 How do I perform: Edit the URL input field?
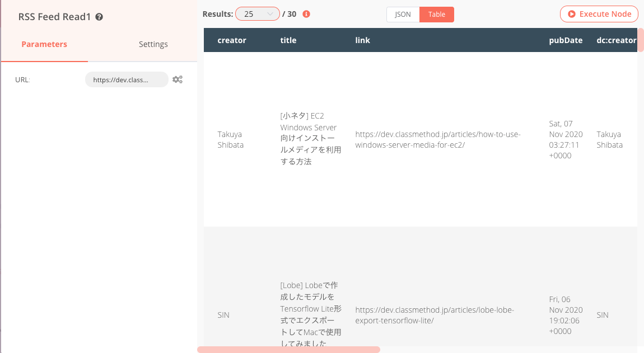coord(127,79)
